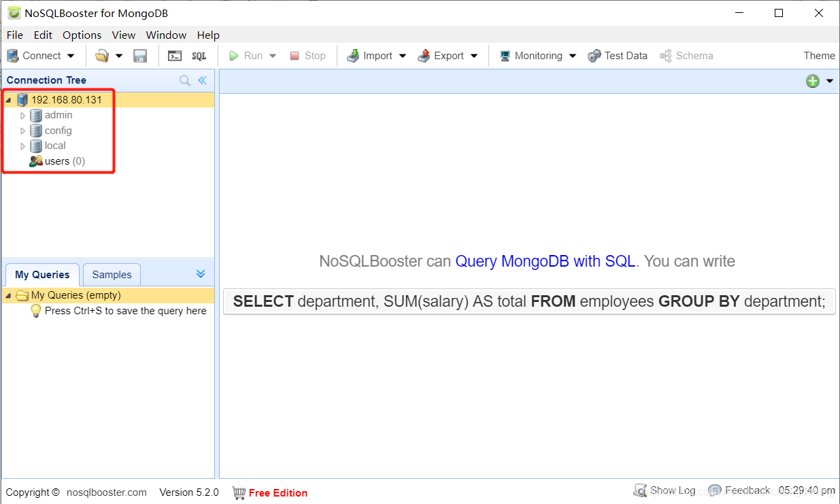Image resolution: width=840 pixels, height=504 pixels.
Task: Open the File menu
Action: (x=14, y=35)
